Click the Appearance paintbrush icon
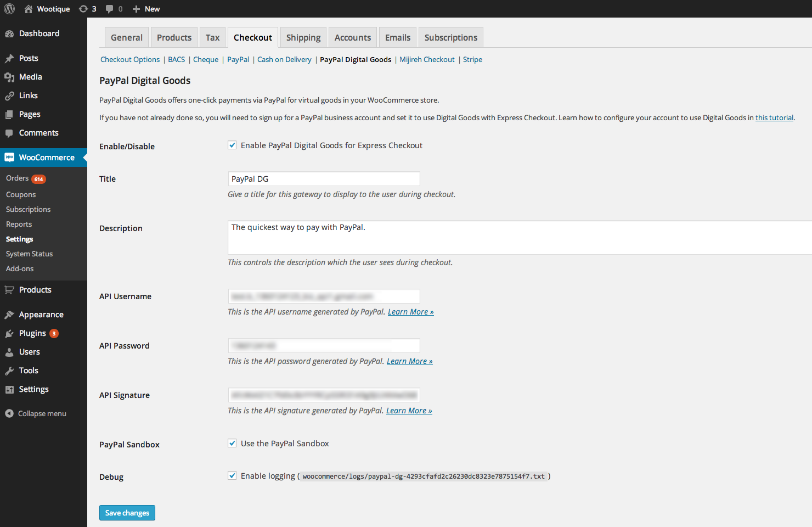Image resolution: width=812 pixels, height=527 pixels. [9, 315]
